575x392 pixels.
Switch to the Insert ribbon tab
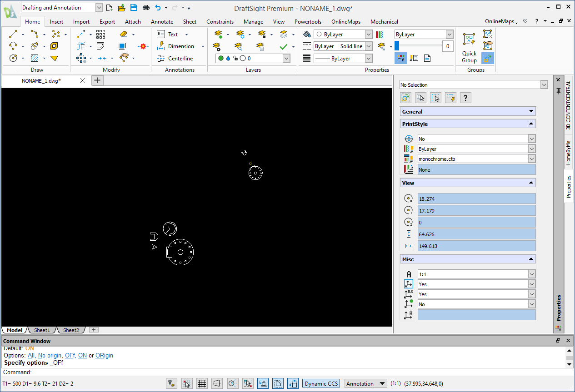pyautogui.click(x=56, y=21)
